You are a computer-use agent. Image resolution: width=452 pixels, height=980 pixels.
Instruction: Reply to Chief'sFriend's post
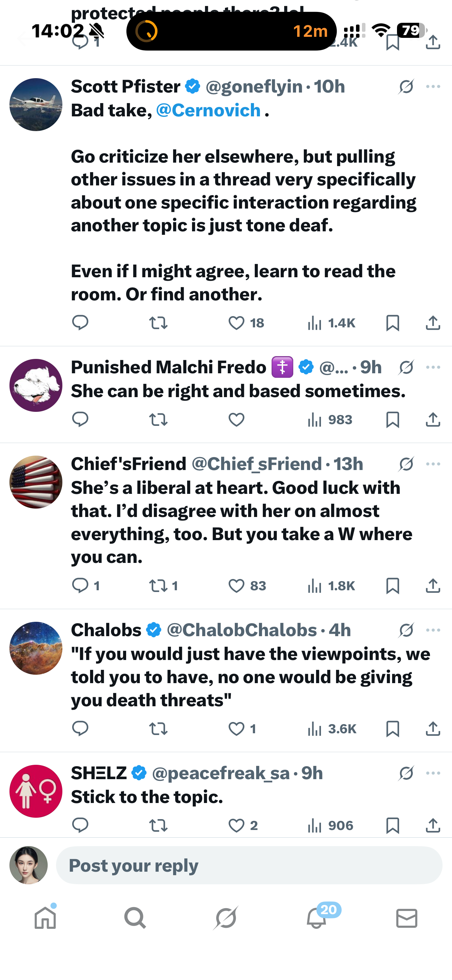click(x=80, y=586)
